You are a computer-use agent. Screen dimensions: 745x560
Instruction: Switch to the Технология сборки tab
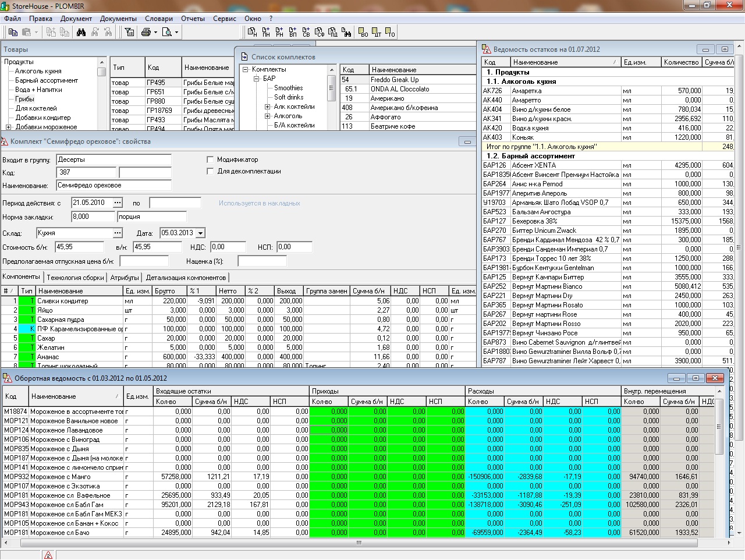coord(75,278)
